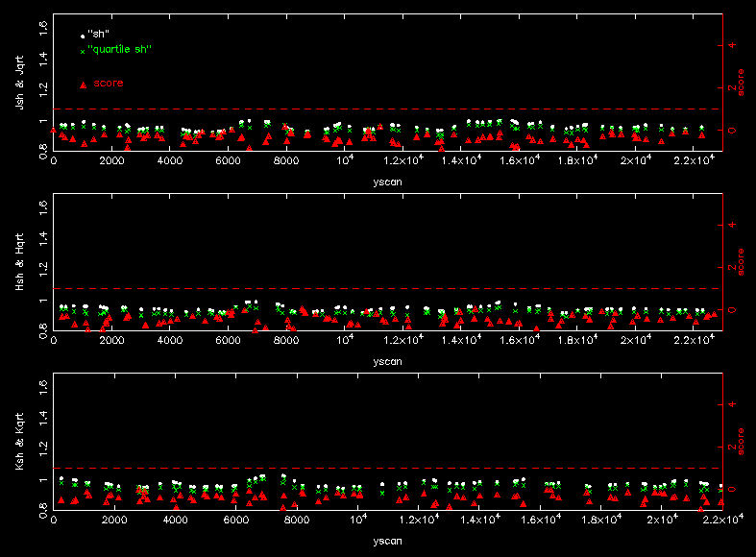The image size is (756, 557).
Task: Click the white dot legend marker for "sh"
Action: (83, 35)
